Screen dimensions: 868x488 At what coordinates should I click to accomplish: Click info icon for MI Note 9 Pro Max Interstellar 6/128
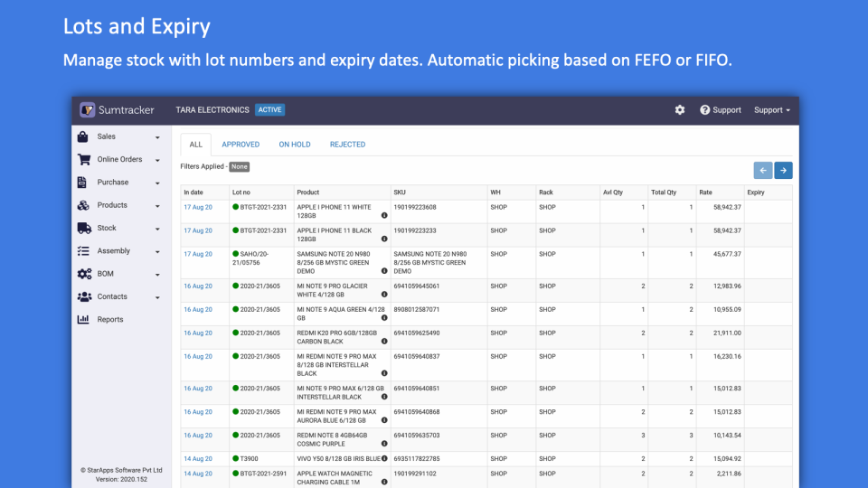pyautogui.click(x=384, y=397)
